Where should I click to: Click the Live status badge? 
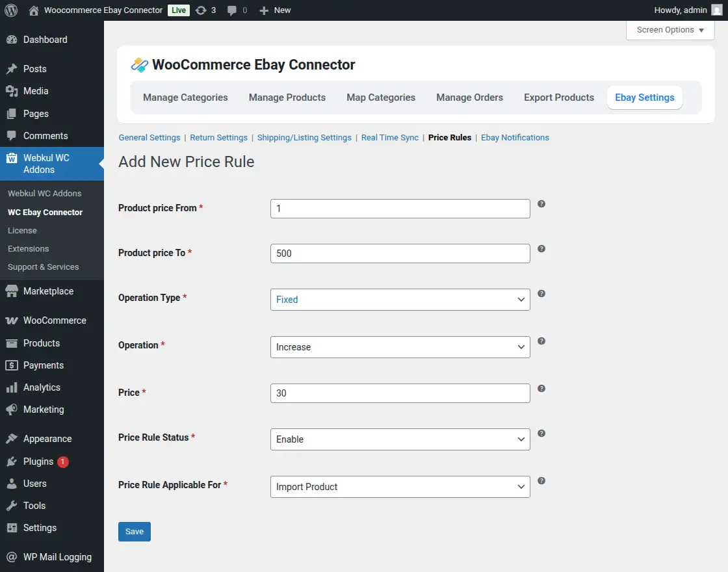point(179,10)
